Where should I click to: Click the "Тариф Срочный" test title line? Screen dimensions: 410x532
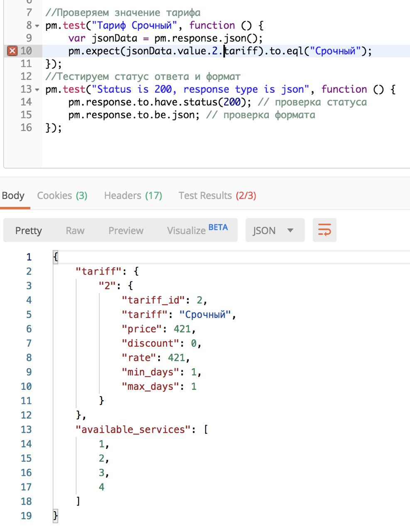click(x=154, y=25)
